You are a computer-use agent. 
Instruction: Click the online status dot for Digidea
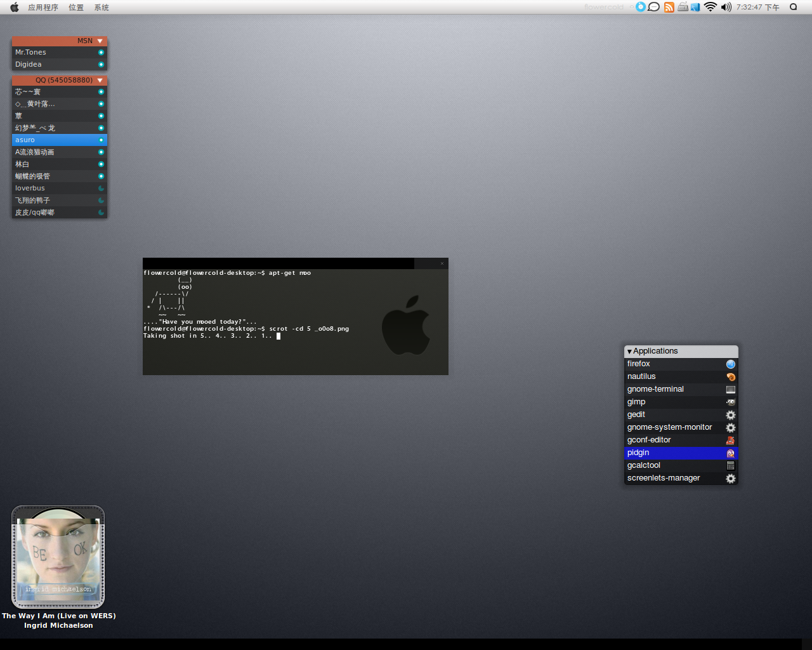(x=101, y=65)
